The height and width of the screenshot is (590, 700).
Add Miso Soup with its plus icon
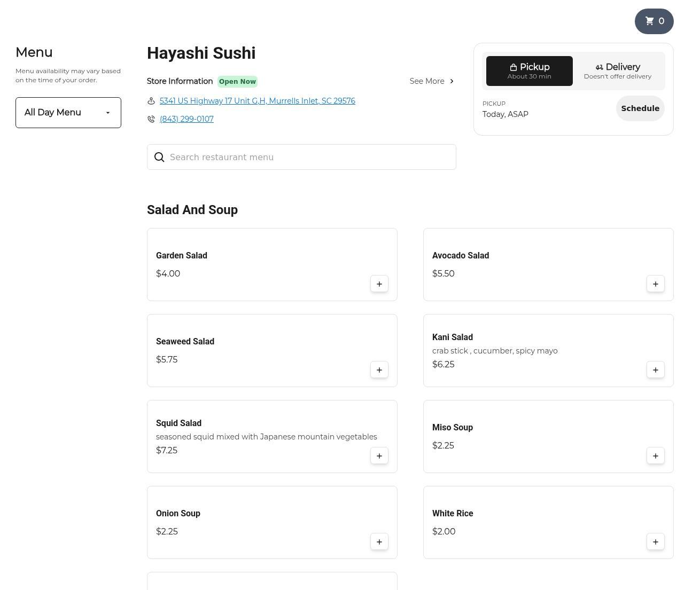[x=656, y=456]
